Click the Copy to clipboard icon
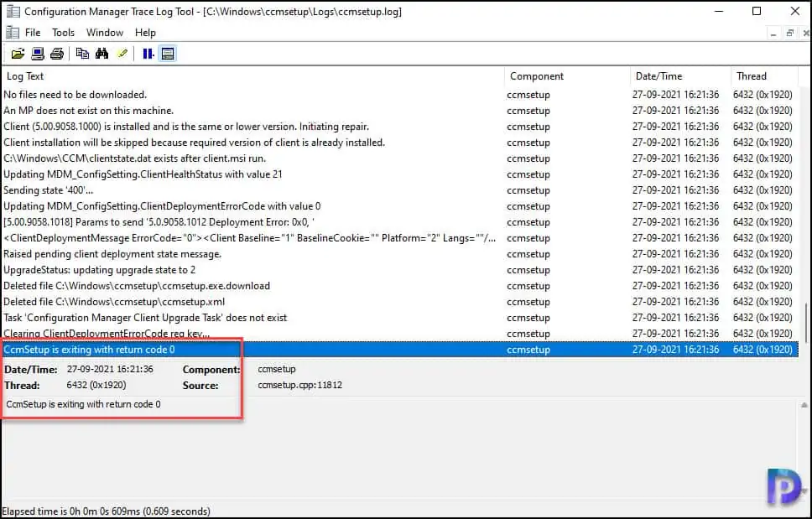Screen dimensions: 812x519 tap(82, 54)
